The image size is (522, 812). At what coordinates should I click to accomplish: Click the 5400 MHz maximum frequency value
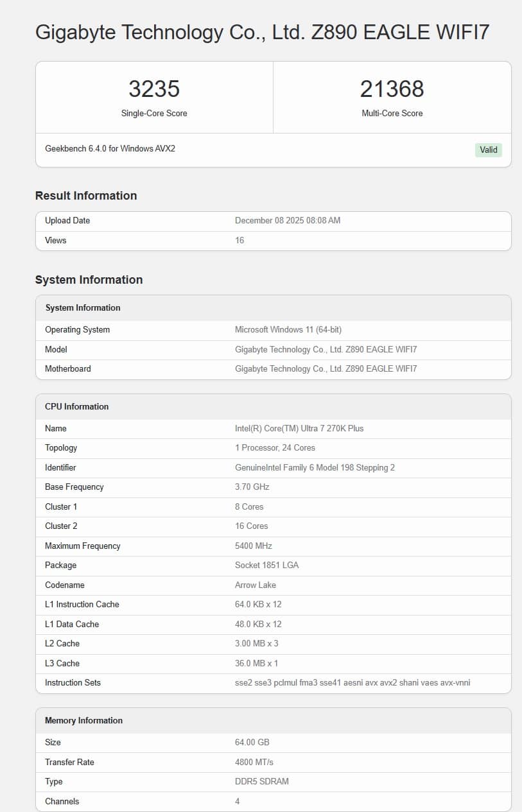click(x=254, y=546)
